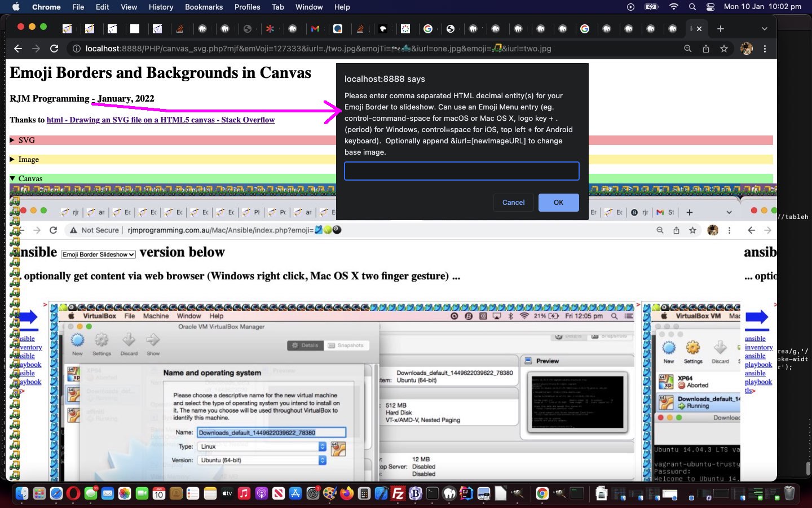Click the zoom magnifier icon in address bar

[x=687, y=49]
